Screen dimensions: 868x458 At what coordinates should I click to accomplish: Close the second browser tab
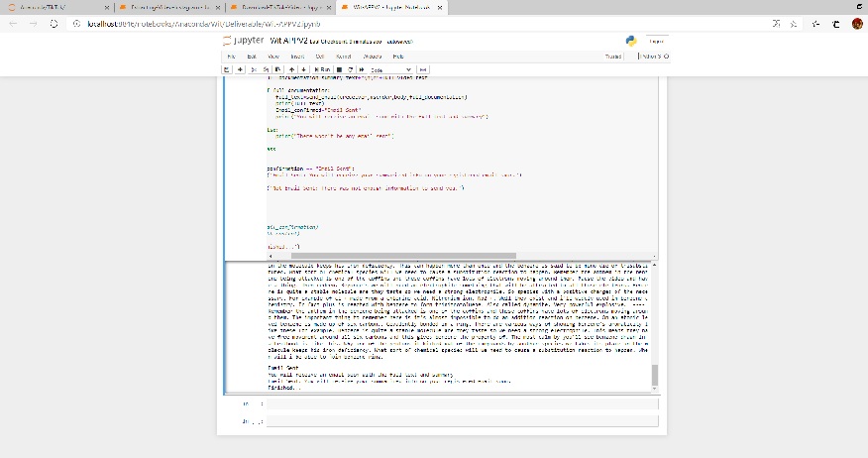(218, 8)
